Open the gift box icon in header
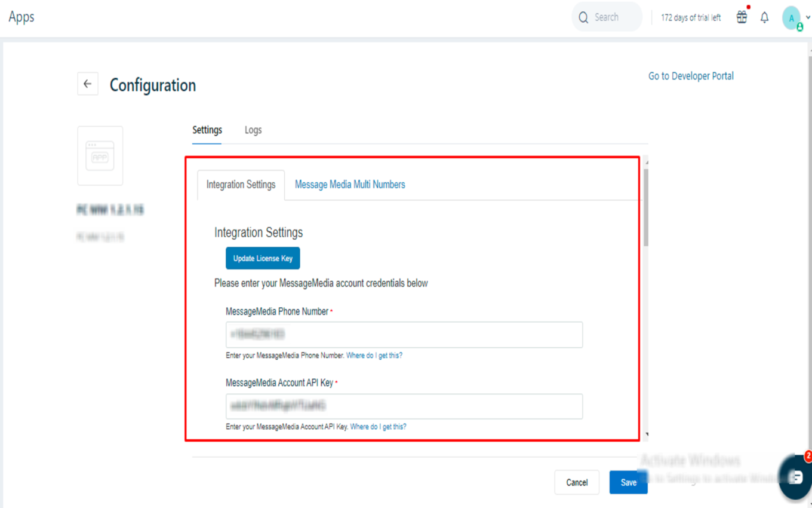This screenshot has width=812, height=508. pyautogui.click(x=742, y=17)
